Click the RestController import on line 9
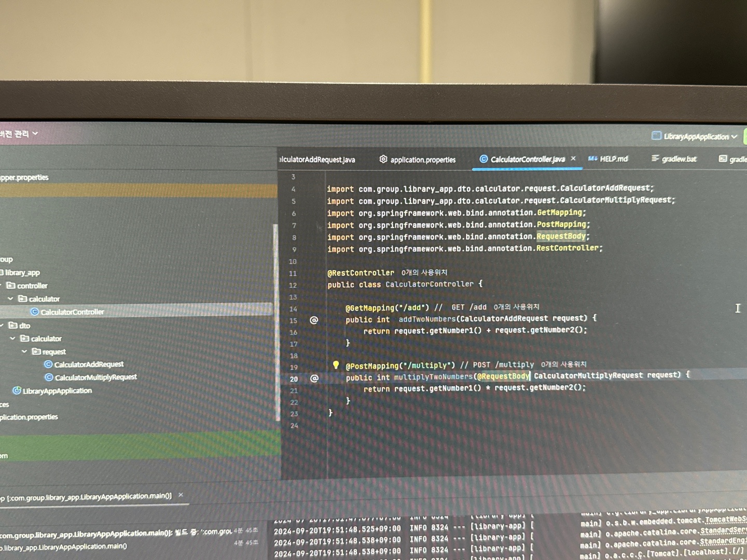This screenshot has width=747, height=560. [567, 248]
